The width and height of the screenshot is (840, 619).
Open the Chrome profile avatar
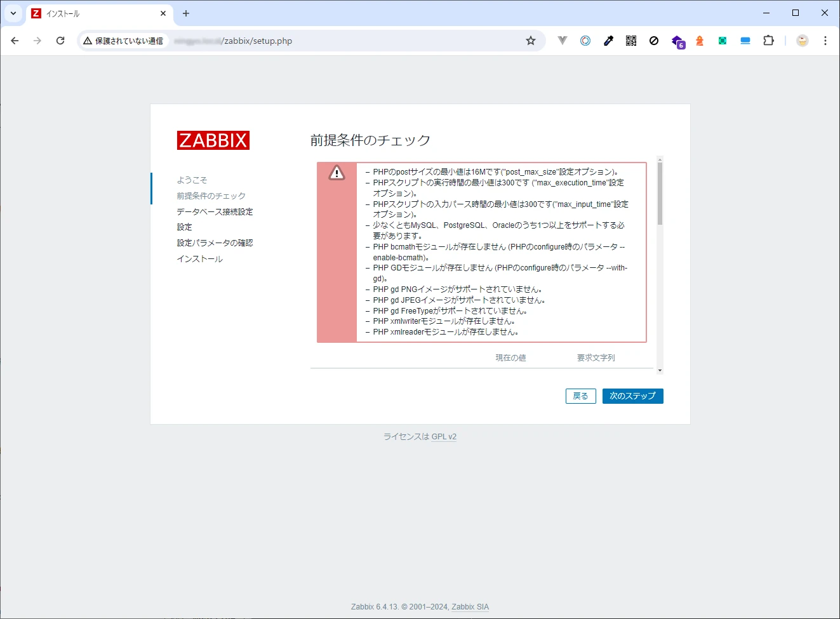coord(803,41)
